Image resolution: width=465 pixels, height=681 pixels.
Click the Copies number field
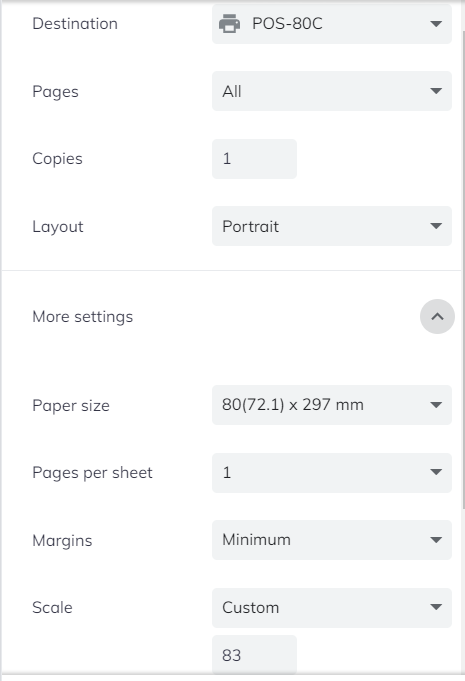tap(254, 159)
